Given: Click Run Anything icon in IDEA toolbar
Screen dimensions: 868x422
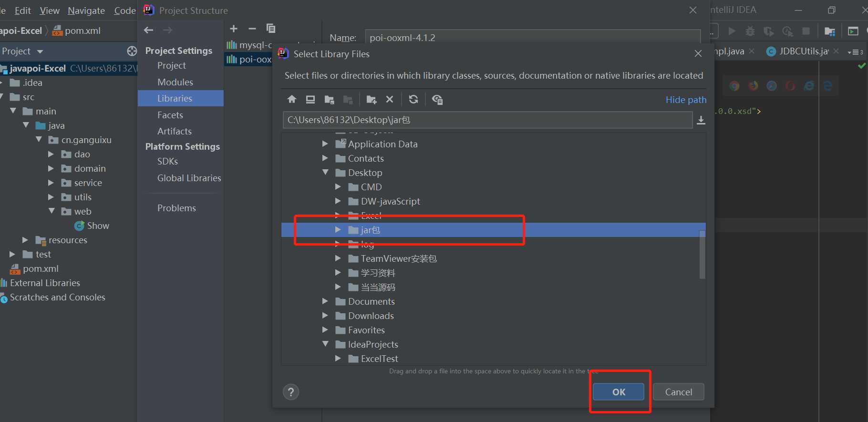Looking at the screenshot, I should 853,31.
